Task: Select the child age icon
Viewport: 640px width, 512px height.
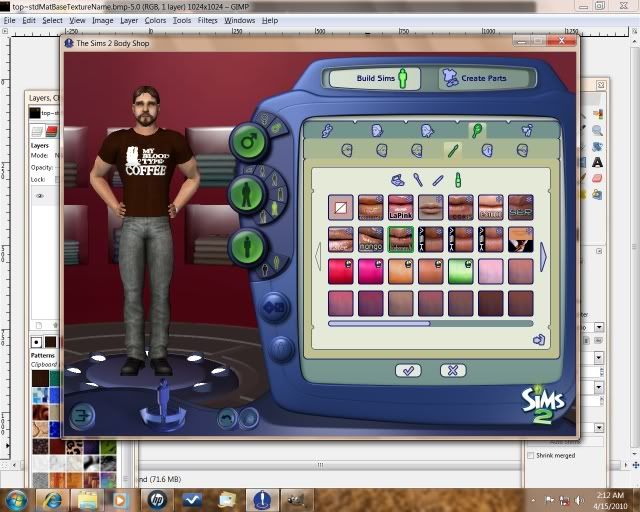Action: pyautogui.click(x=262, y=171)
